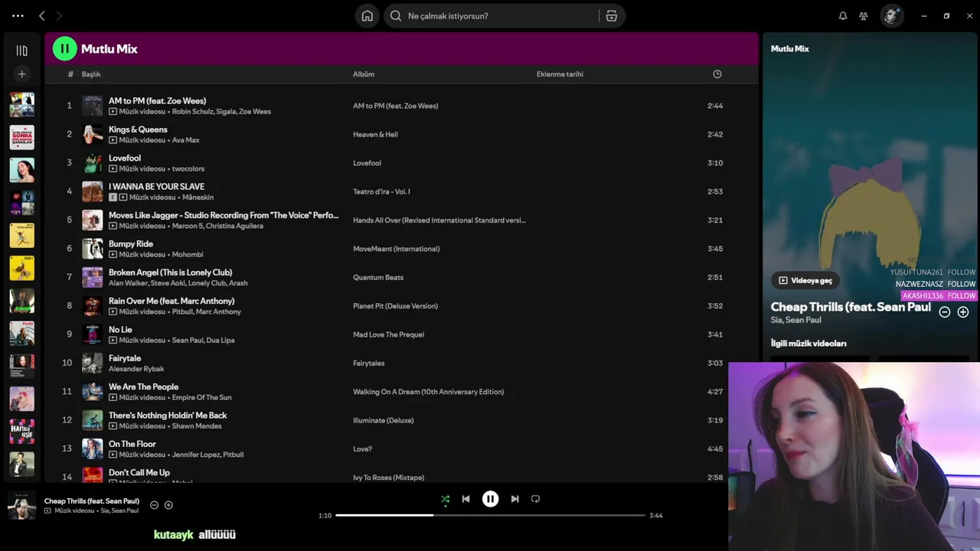The height and width of the screenshot is (551, 980).
Task: Pause the Mutlu Mix with green button
Action: [64, 48]
